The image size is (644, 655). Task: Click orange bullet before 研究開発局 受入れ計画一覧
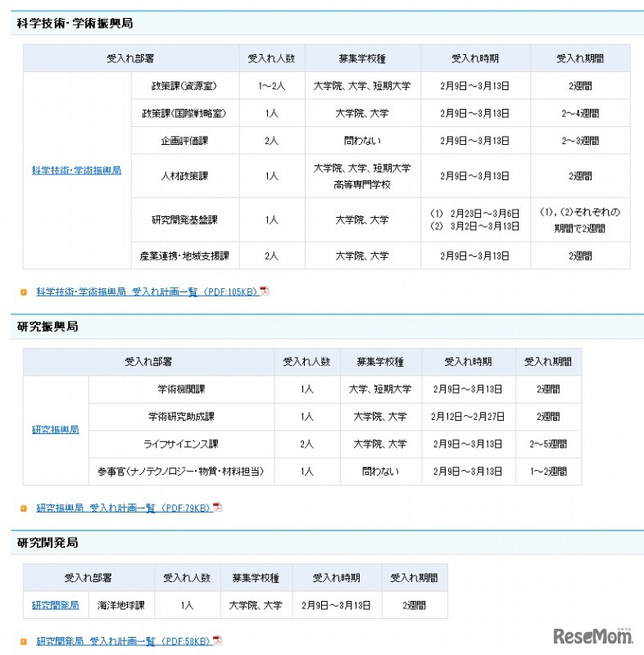(x=24, y=641)
